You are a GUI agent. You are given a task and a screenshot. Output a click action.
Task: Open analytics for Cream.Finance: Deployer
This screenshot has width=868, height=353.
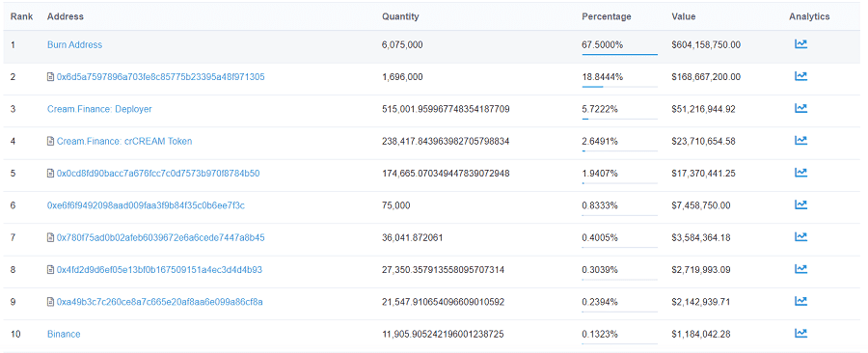[800, 108]
